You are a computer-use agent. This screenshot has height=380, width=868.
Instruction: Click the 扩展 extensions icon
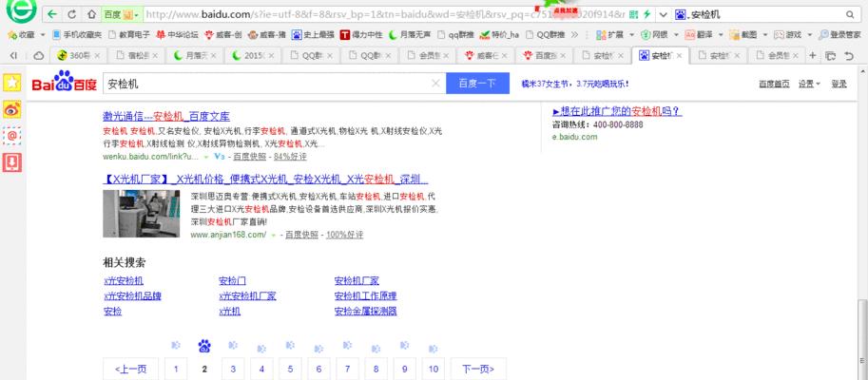tap(601, 34)
